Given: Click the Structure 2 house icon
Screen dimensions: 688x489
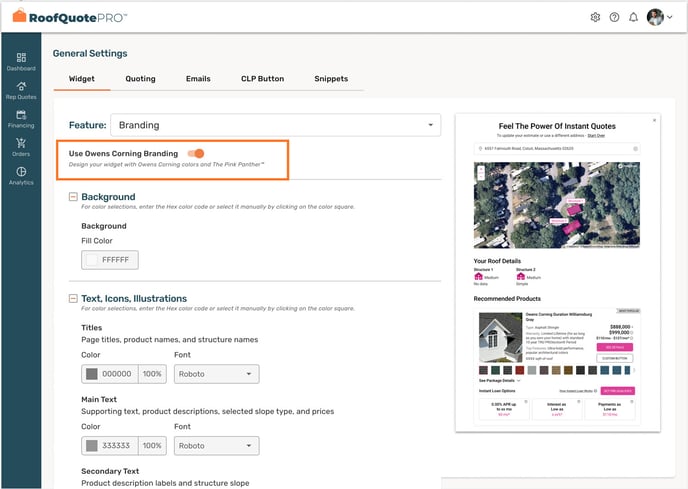Looking at the screenshot, I should pyautogui.click(x=520, y=276).
